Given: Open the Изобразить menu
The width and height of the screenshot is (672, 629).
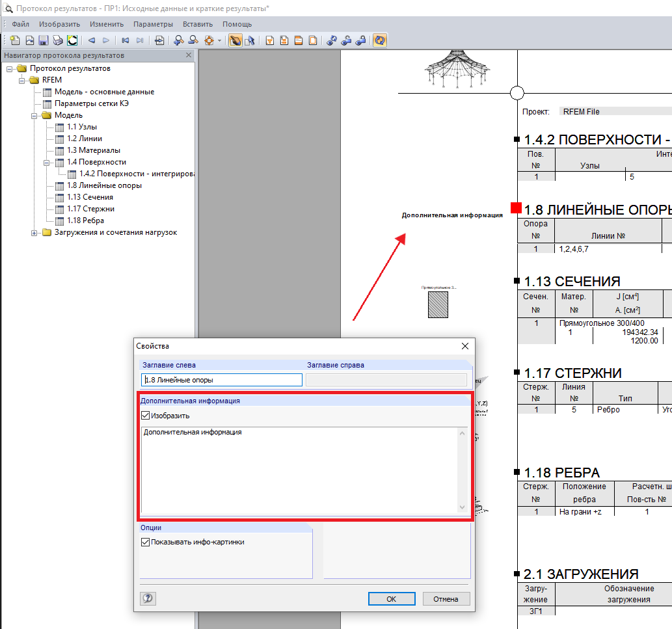Looking at the screenshot, I should click(x=60, y=24).
